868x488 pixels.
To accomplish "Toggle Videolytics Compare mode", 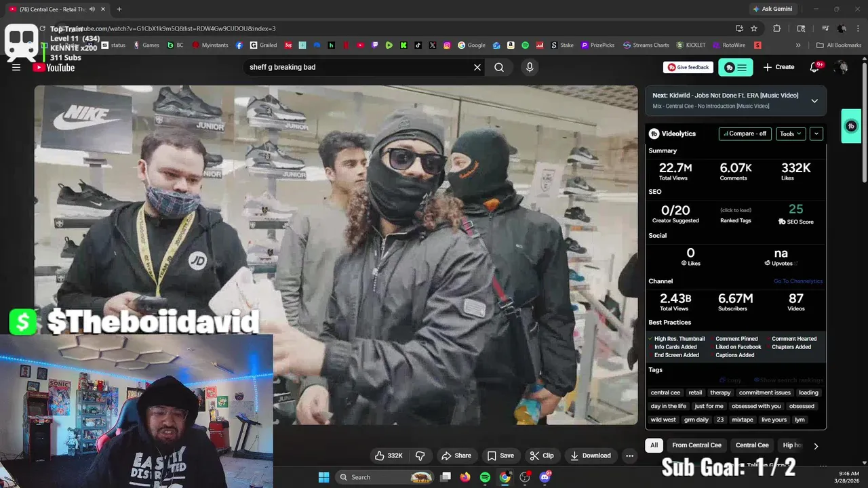I will pyautogui.click(x=745, y=134).
